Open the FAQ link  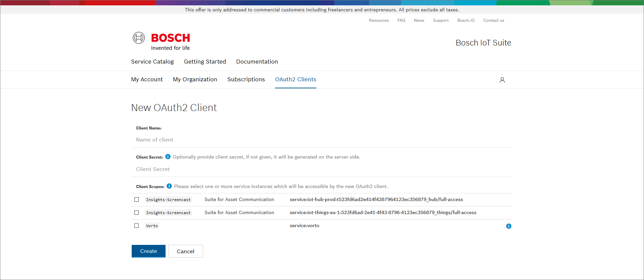401,20
